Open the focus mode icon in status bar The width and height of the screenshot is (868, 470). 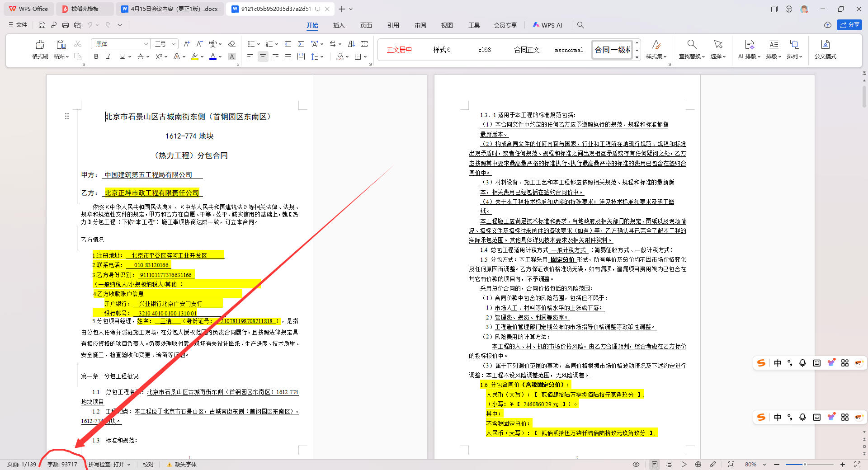click(731, 465)
